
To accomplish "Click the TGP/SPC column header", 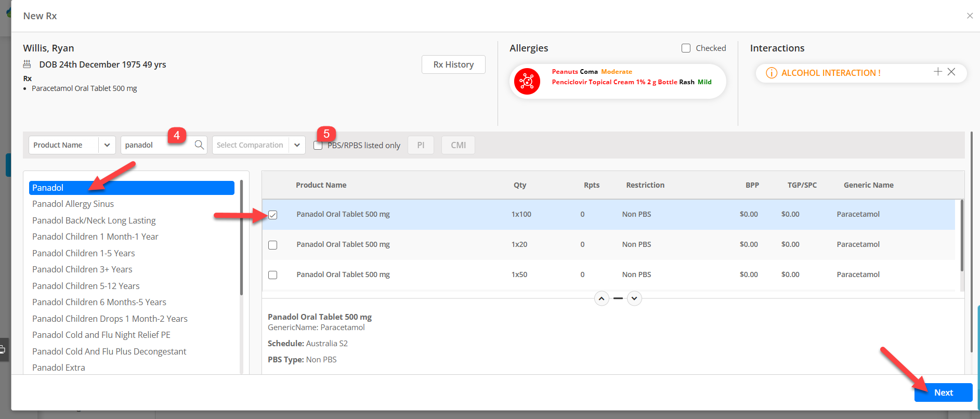I will pyautogui.click(x=802, y=185).
